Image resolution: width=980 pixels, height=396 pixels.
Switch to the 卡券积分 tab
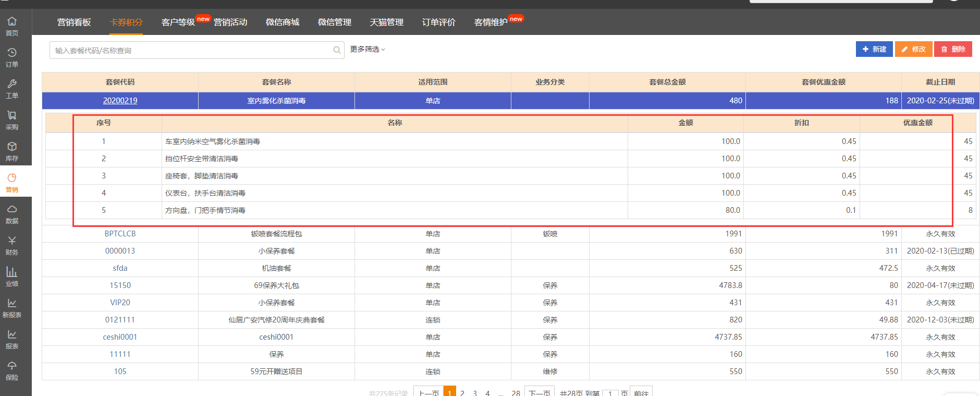pos(126,22)
